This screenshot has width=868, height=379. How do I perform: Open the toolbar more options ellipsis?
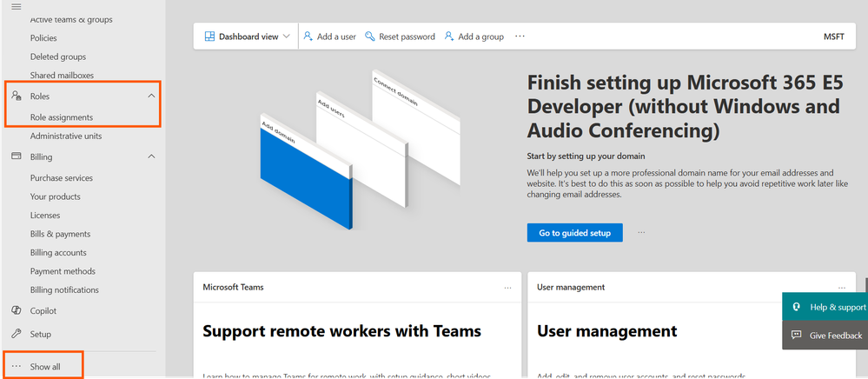point(520,37)
